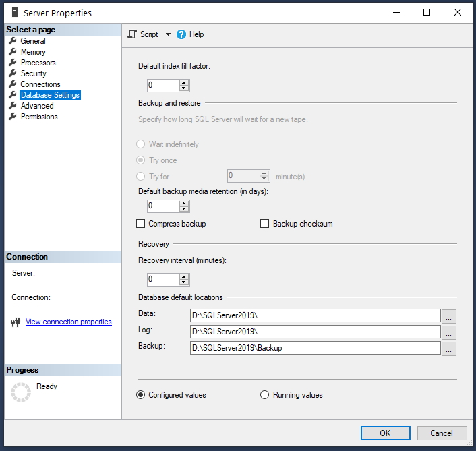
Task: Open the Connections page
Action: pos(40,84)
